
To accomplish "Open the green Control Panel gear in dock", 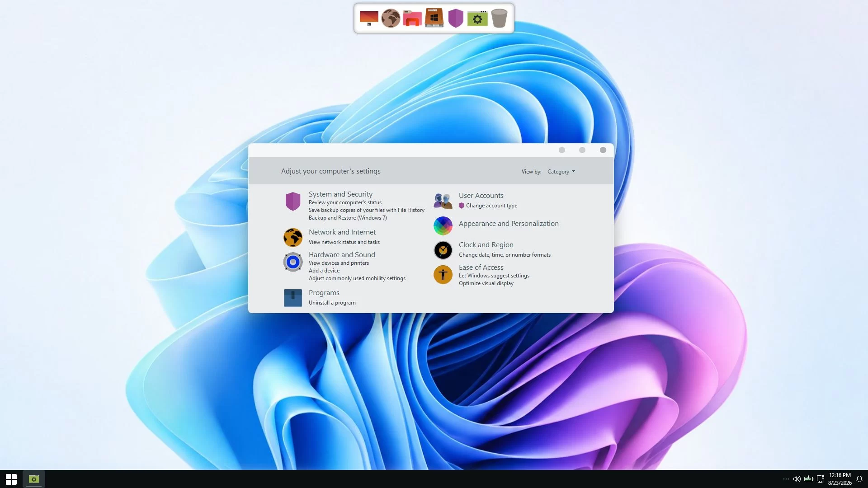I will (477, 18).
